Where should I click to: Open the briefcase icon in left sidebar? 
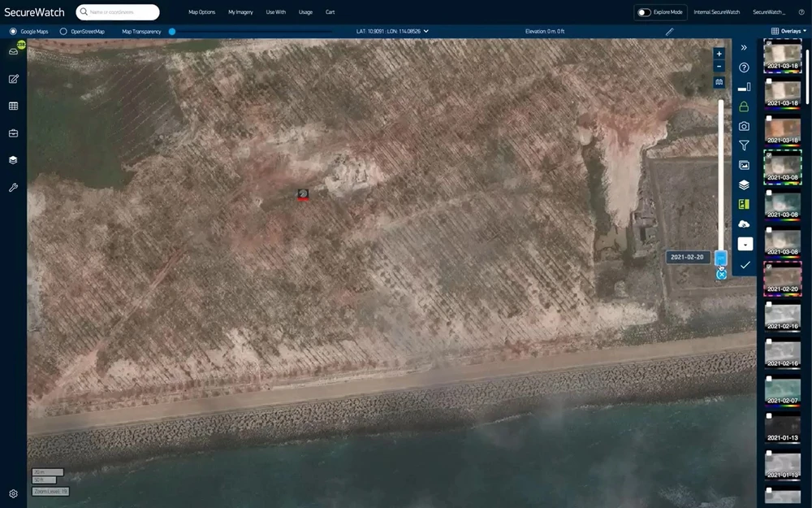(x=13, y=132)
